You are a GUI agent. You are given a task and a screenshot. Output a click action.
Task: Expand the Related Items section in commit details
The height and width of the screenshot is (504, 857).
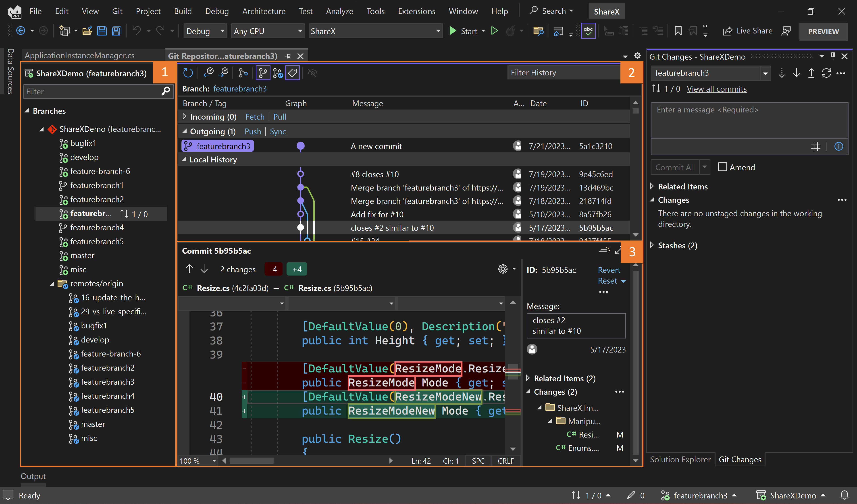(528, 378)
